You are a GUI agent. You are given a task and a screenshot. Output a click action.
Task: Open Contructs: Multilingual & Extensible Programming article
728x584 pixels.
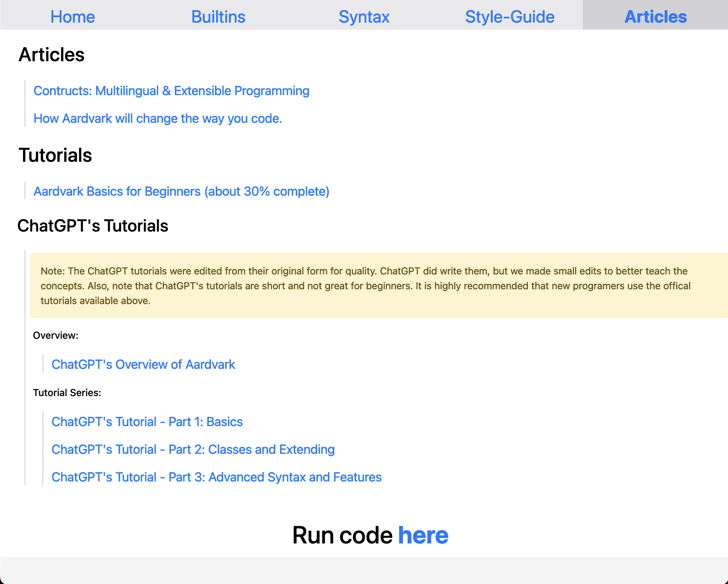tap(171, 91)
